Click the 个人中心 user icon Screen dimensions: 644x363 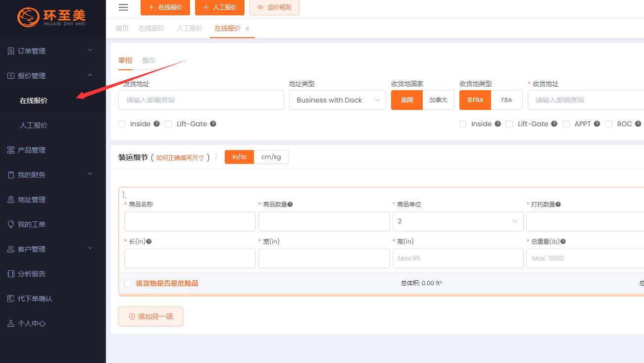[11, 323]
